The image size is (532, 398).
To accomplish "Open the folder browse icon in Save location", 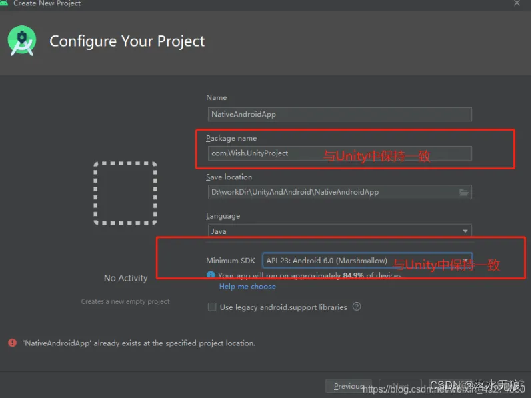I will [x=464, y=193].
